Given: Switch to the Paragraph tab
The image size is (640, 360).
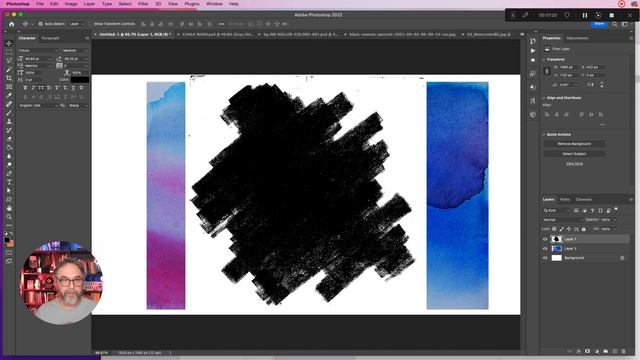Looking at the screenshot, I should (x=51, y=38).
